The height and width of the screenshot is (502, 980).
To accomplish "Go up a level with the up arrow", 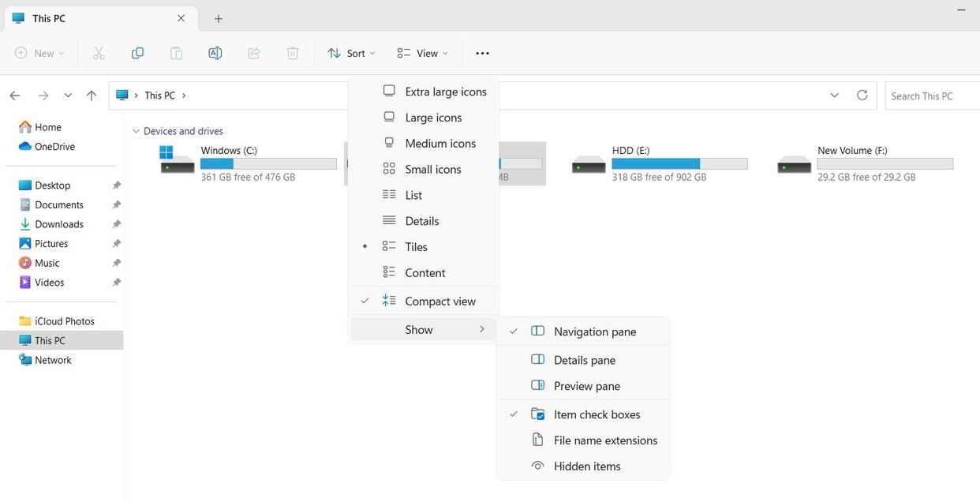I will (91, 95).
